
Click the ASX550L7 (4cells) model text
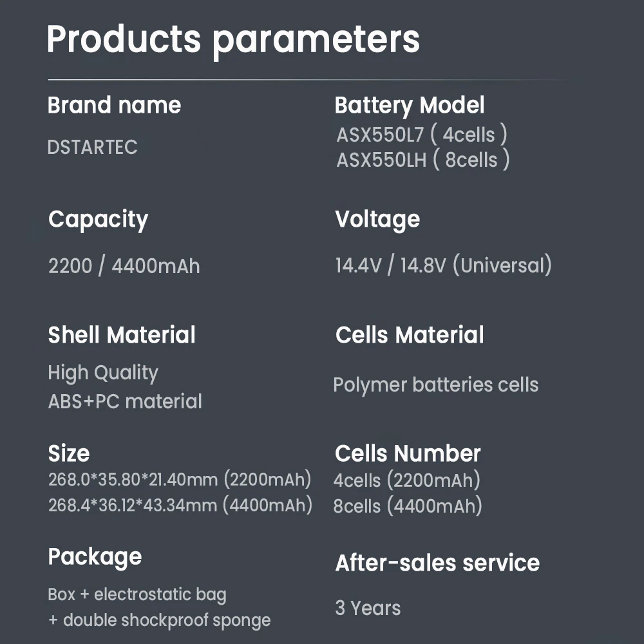(422, 135)
